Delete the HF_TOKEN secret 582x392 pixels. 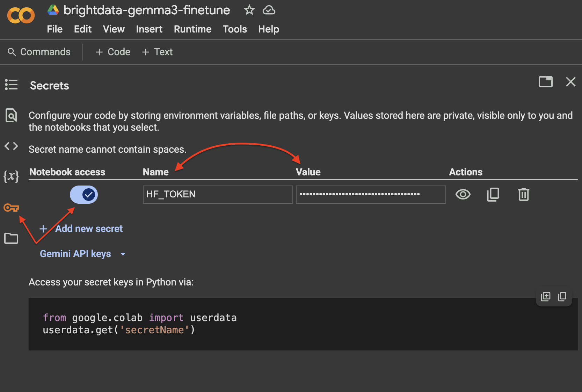pos(523,195)
